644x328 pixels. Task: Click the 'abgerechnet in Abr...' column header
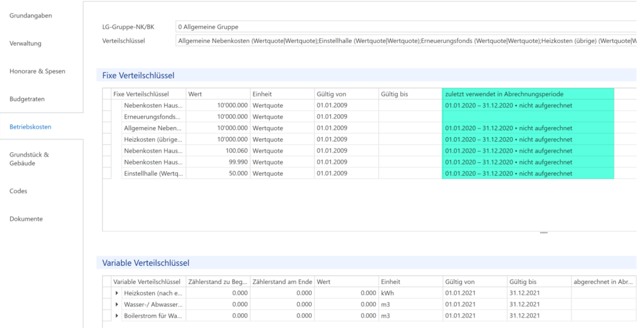(x=604, y=282)
